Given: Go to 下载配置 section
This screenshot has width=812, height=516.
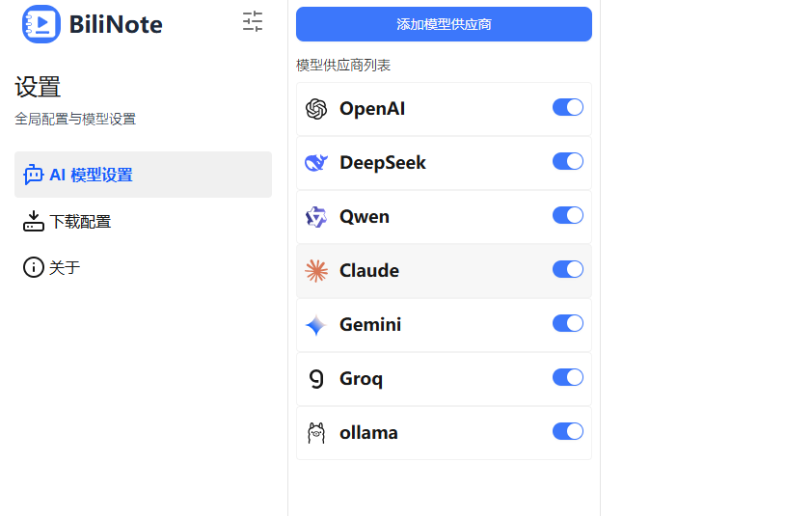Looking at the screenshot, I should point(143,221).
